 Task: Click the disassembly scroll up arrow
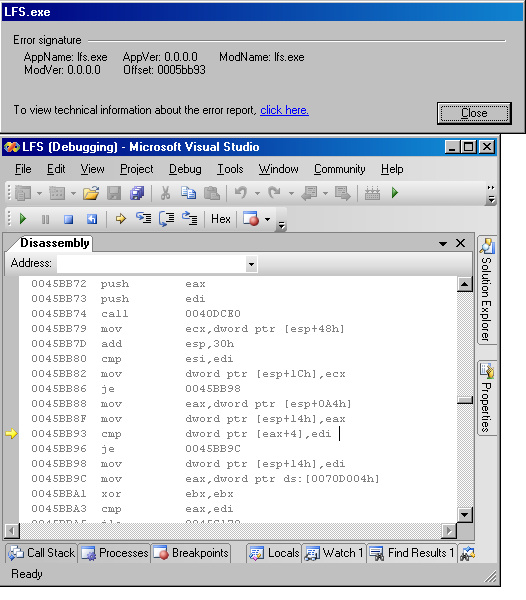(465, 284)
